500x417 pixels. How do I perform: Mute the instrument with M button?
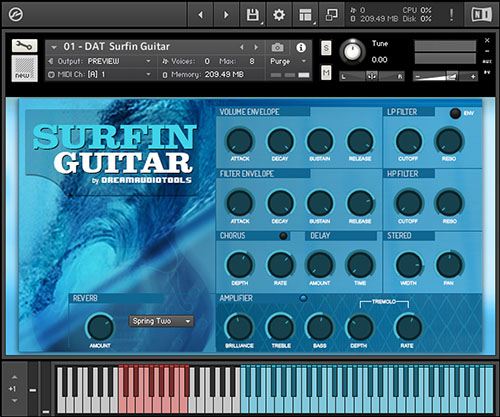[x=326, y=72]
